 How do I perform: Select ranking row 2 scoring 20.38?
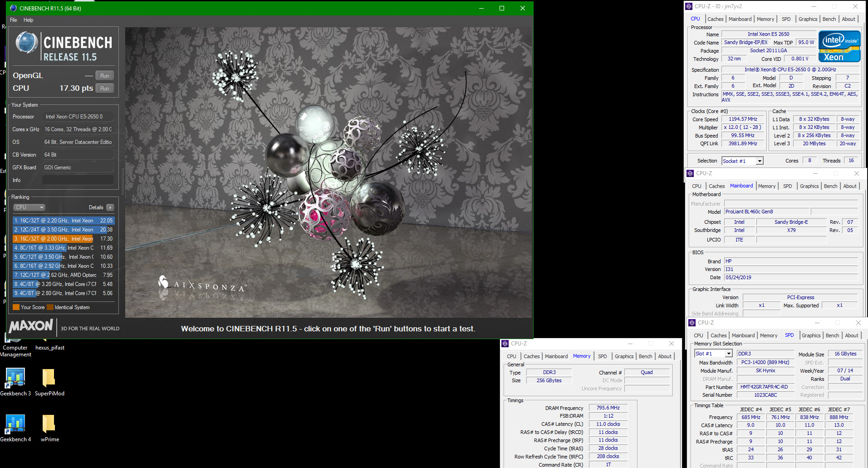tap(64, 230)
